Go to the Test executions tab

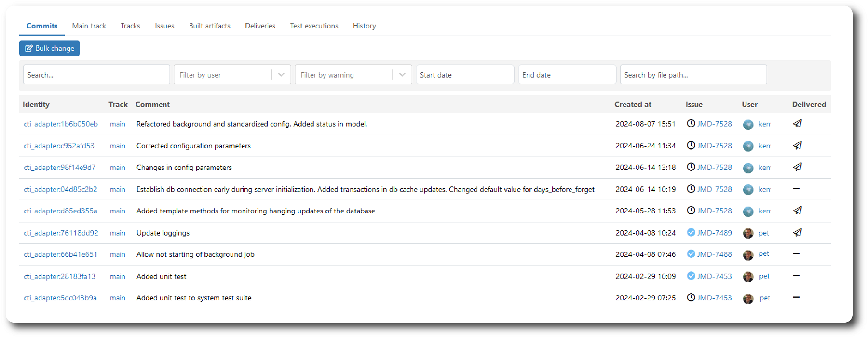pyautogui.click(x=314, y=26)
